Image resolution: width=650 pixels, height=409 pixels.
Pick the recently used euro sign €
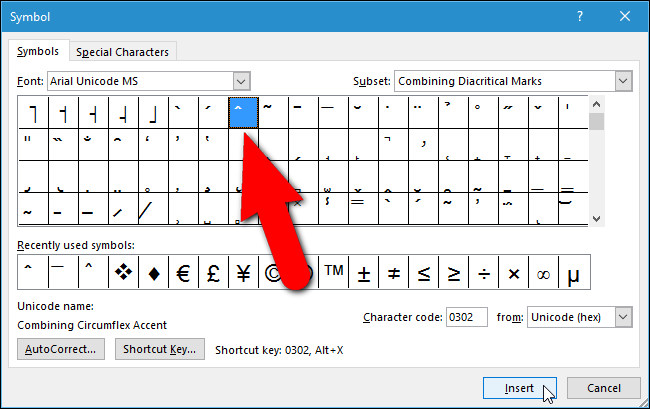(x=184, y=272)
